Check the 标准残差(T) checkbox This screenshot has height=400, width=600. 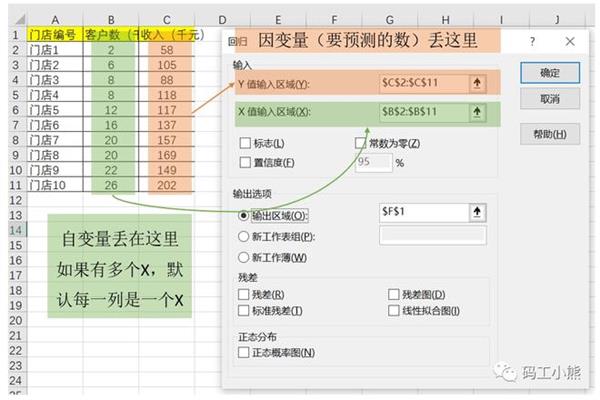point(243,310)
